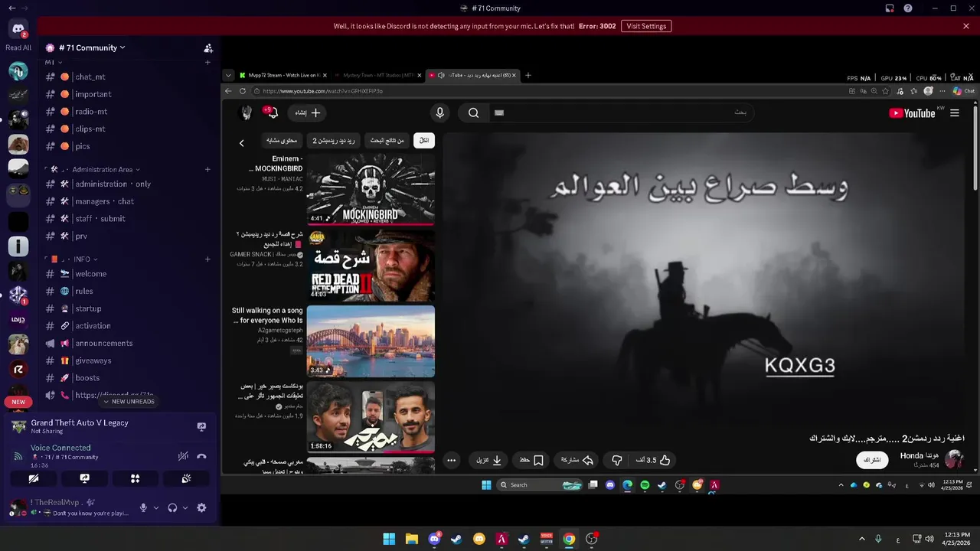Open the Activities launcher button

(135, 478)
